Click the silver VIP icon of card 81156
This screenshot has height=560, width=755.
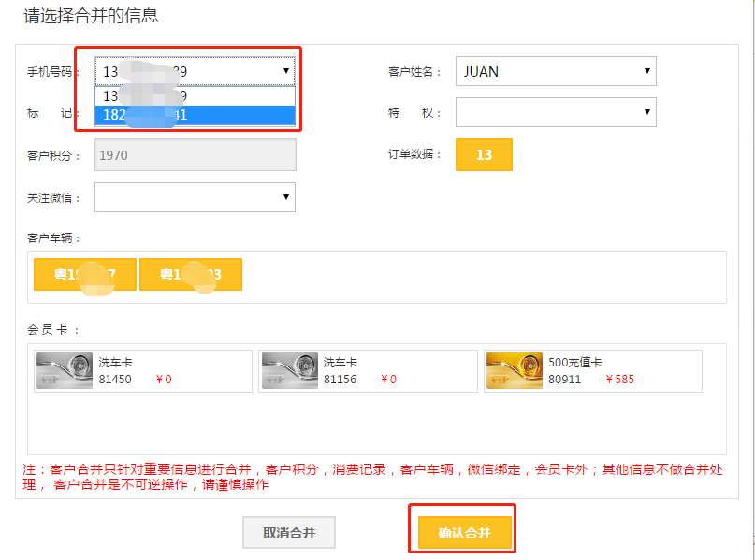pos(290,370)
